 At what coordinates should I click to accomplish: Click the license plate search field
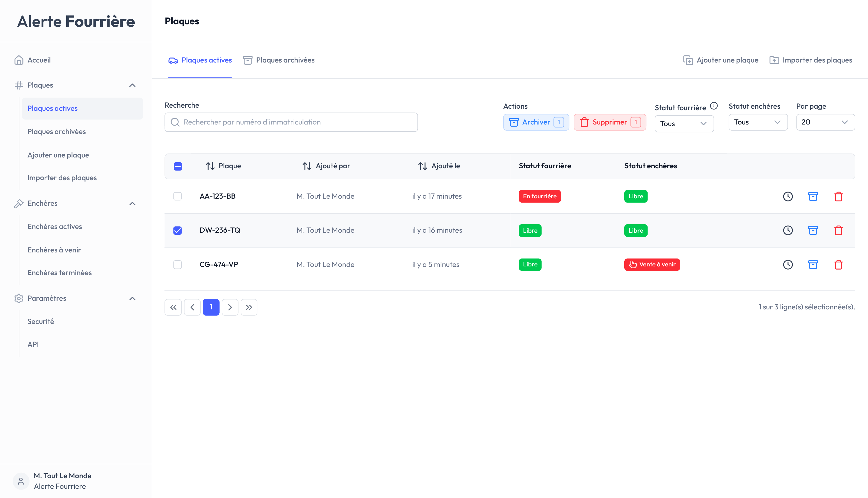(x=291, y=122)
